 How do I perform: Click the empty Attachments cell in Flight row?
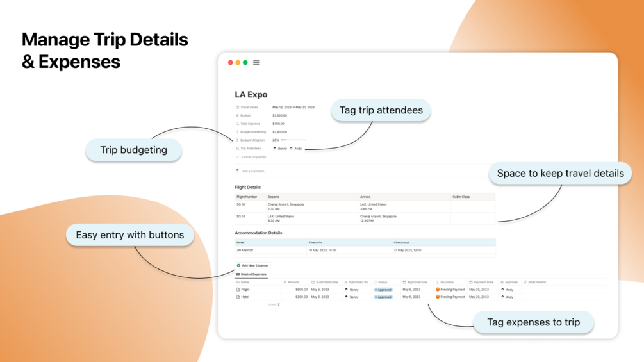click(x=563, y=290)
